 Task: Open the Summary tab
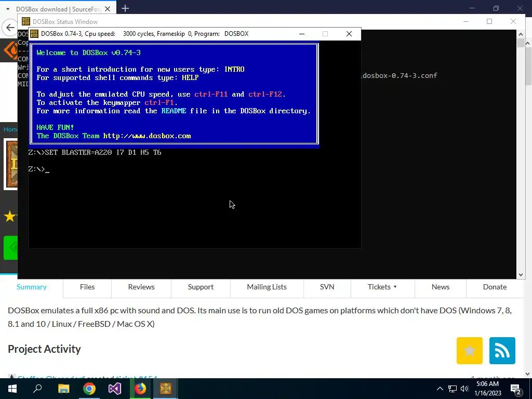(32, 287)
